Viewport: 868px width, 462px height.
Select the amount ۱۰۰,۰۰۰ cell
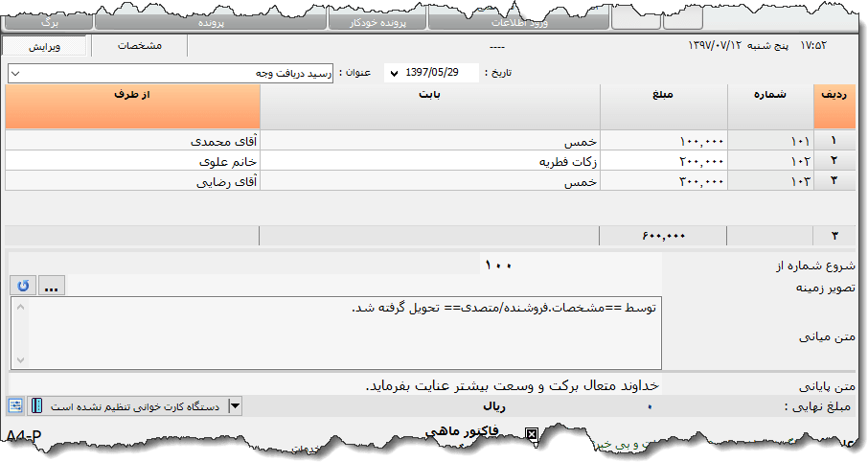(x=664, y=141)
